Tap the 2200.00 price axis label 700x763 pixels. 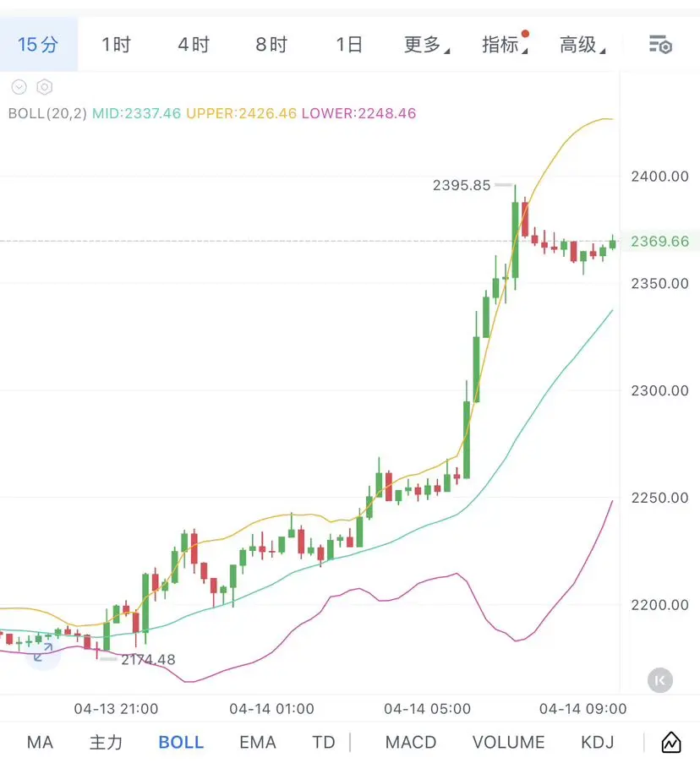click(x=659, y=605)
